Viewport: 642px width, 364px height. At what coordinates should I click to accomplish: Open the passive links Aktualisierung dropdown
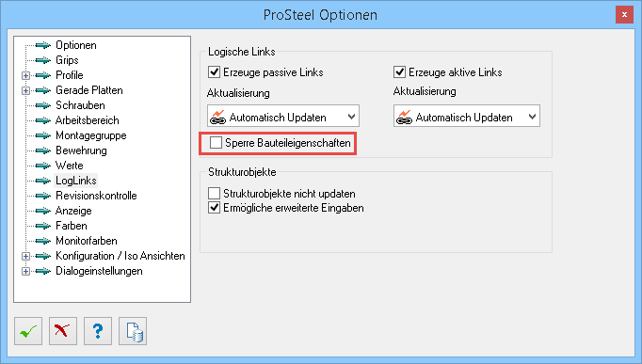coord(283,116)
